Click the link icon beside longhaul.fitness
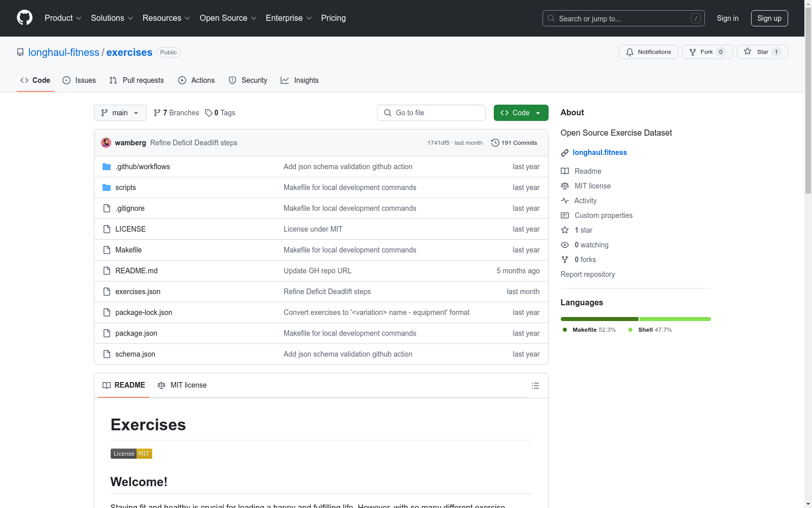 [x=565, y=153]
